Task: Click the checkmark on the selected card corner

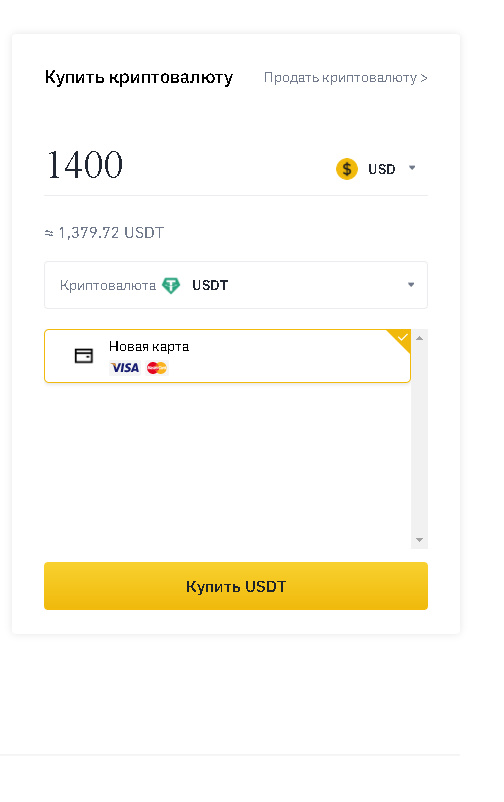Action: click(x=403, y=337)
